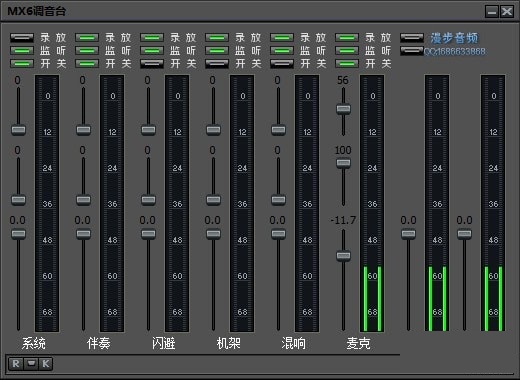This screenshot has height=380, width=520.
Task: Click the 混响 channel main volume fader handle
Action: coord(278,234)
